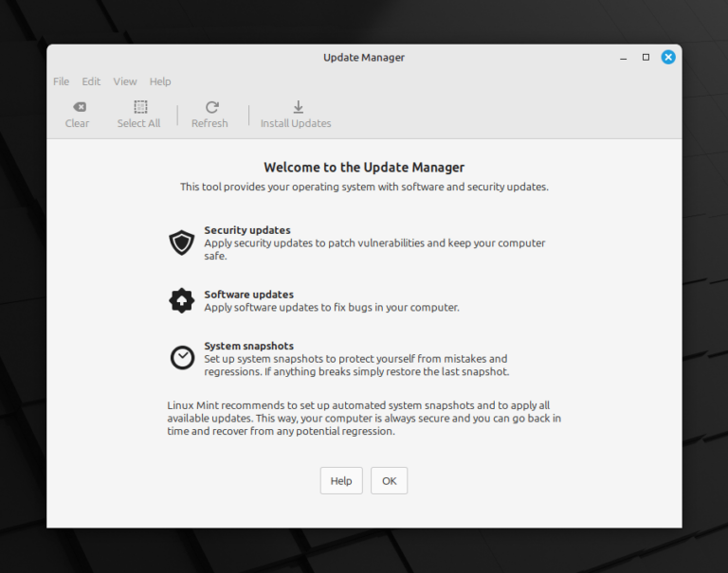Screen dimensions: 728x573
Task: Click the System snapshots heading text
Action: (248, 346)
